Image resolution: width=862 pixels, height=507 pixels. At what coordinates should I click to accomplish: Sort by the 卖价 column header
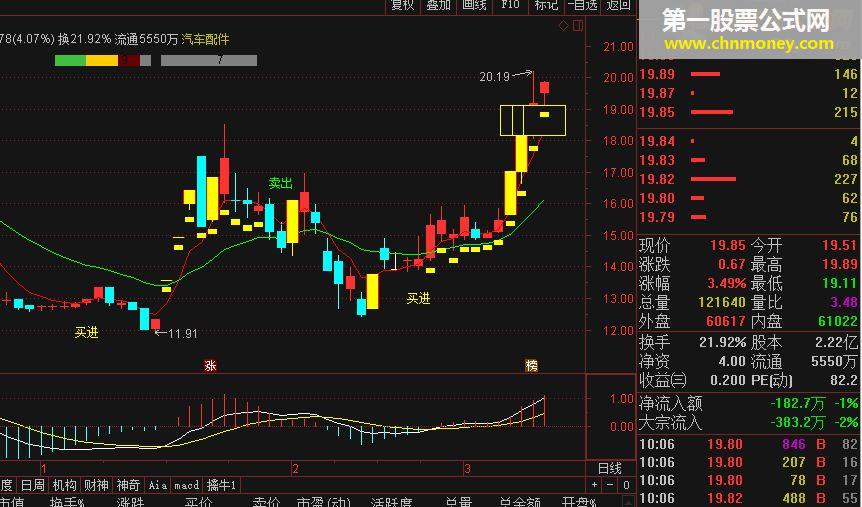[266, 502]
